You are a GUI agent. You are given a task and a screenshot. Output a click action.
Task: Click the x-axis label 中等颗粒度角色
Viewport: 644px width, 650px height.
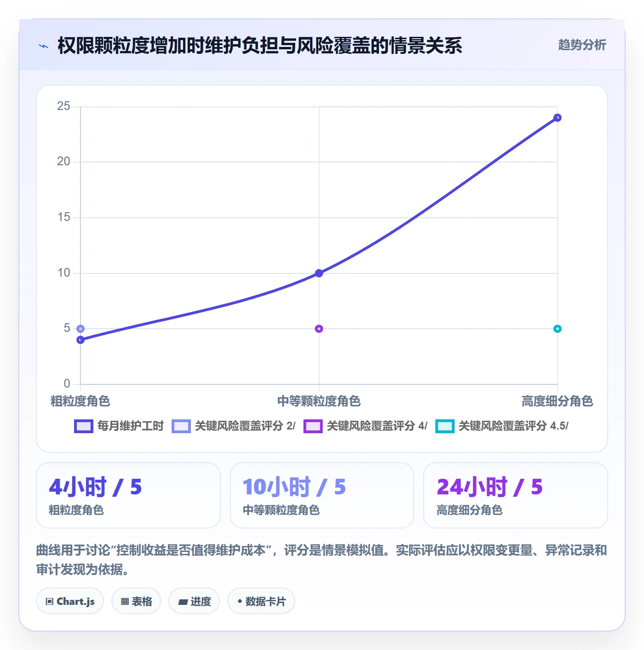click(319, 401)
